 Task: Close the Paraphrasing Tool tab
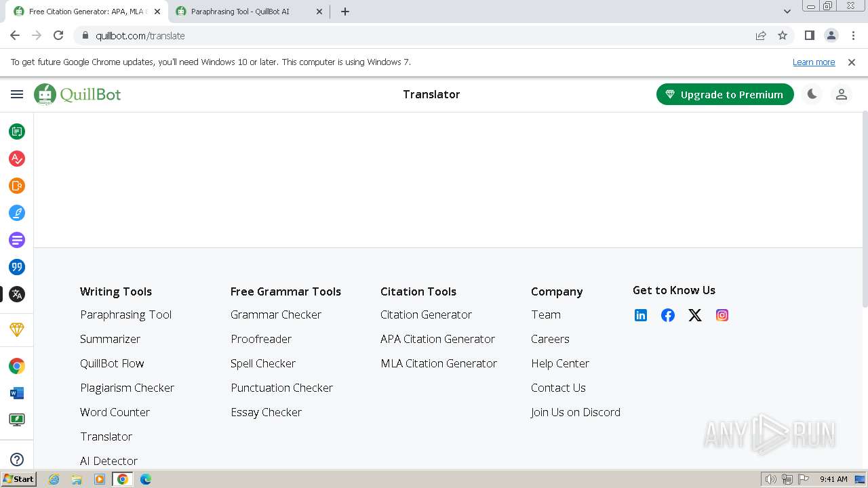pyautogui.click(x=319, y=12)
